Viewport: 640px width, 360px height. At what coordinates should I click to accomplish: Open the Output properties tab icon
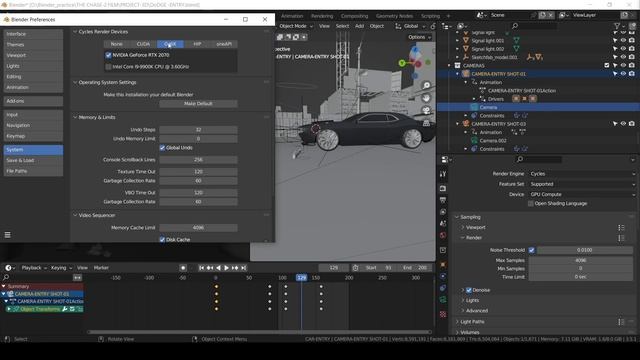443,200
